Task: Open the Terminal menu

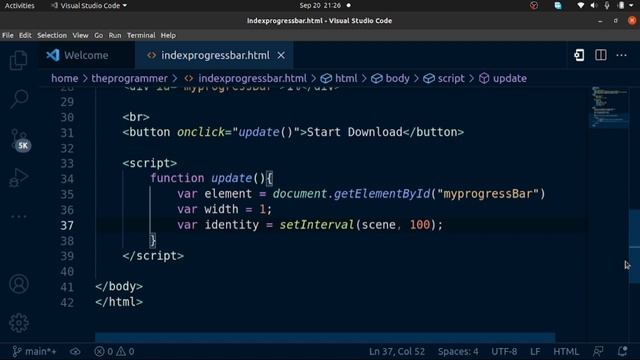Action: (x=141, y=36)
